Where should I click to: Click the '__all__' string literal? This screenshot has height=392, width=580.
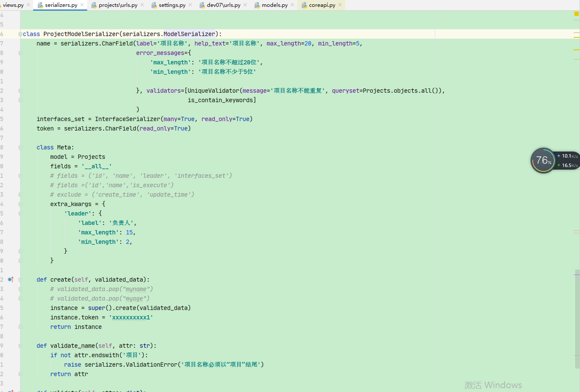tap(97, 166)
